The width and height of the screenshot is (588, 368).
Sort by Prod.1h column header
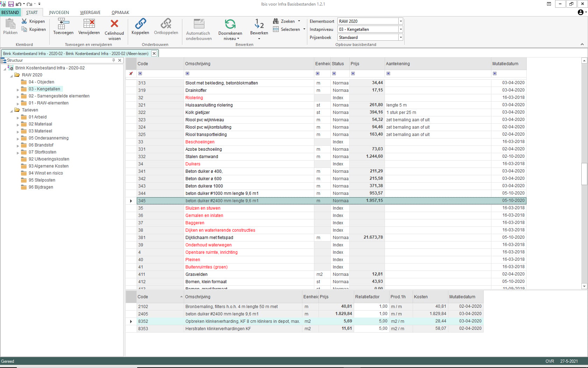tap(401, 297)
